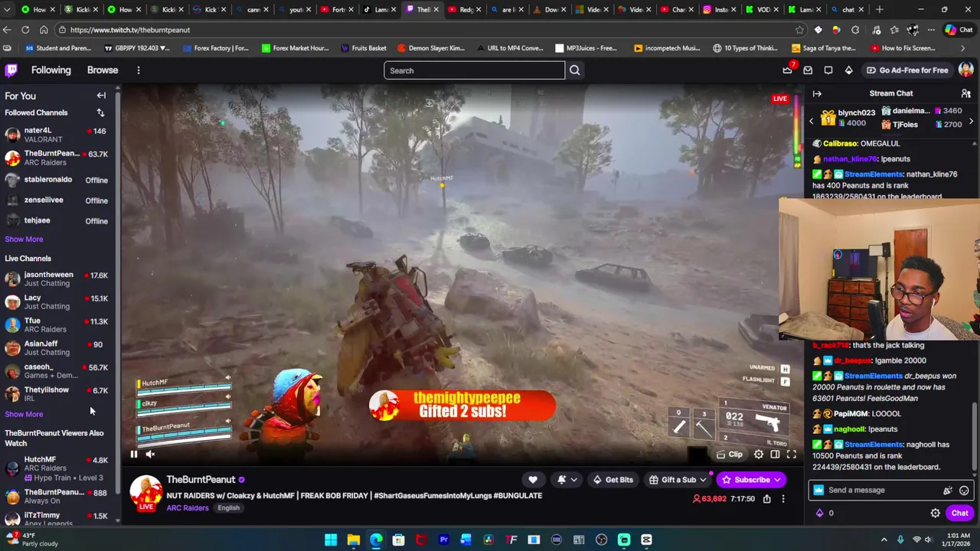Collapse the For You sidebar
The height and width of the screenshot is (551, 980).
[101, 96]
